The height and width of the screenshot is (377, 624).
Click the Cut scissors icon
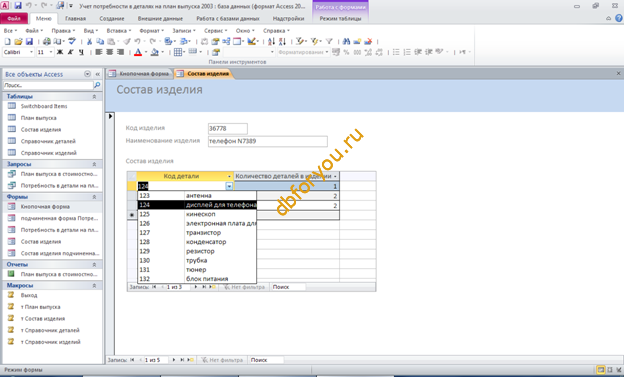90,41
